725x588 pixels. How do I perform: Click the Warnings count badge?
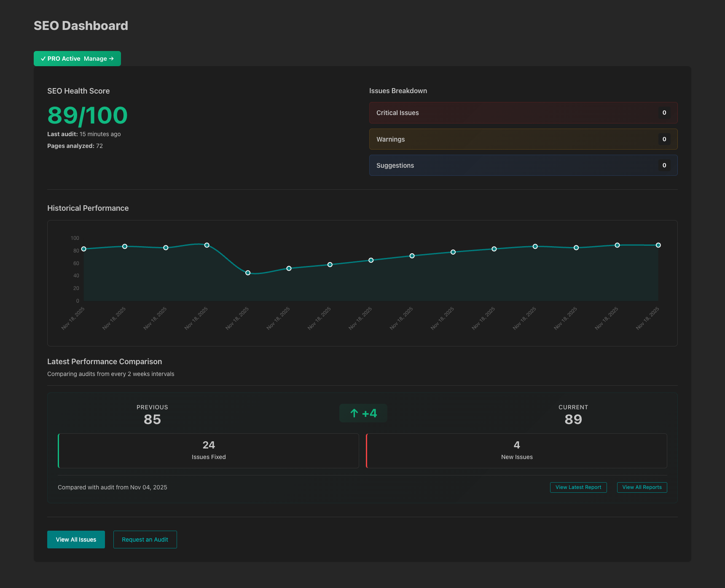[x=664, y=139]
